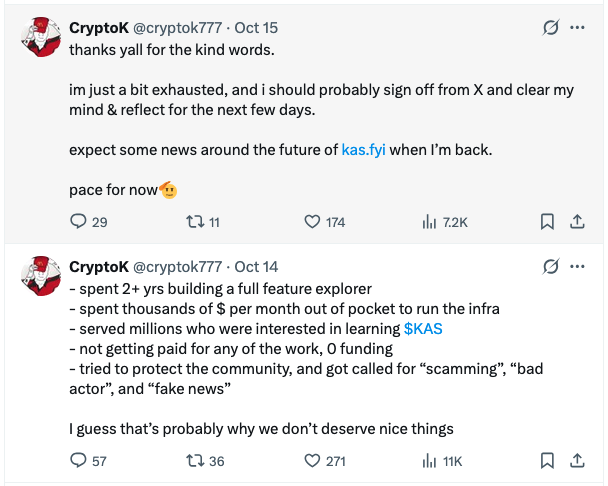Screen dimensions: 608x486
Task: Bookmark the Oct 15 tweet
Action: click(547, 222)
